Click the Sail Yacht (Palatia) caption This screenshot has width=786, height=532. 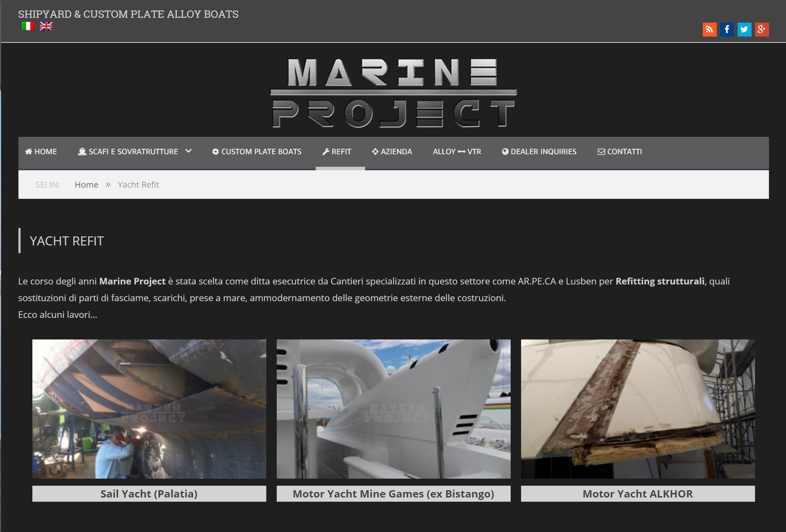pyautogui.click(x=149, y=494)
